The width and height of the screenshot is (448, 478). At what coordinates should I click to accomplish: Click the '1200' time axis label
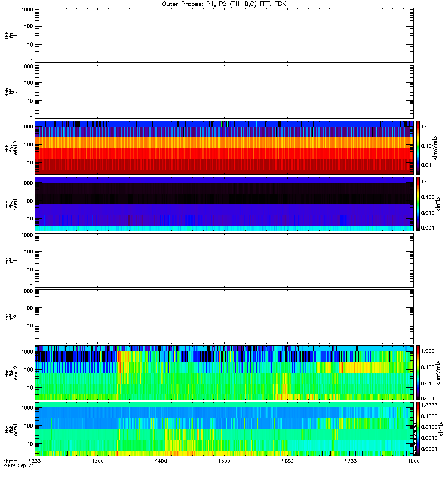[35, 461]
